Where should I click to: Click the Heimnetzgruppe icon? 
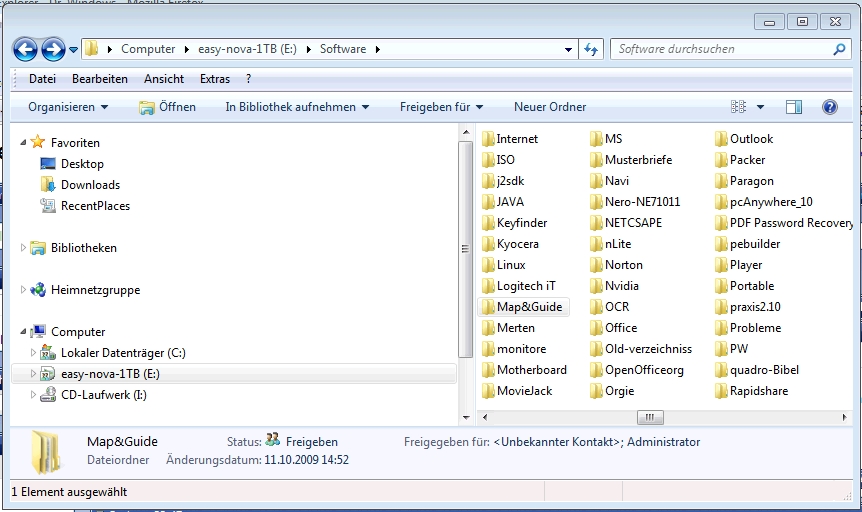coord(38,289)
